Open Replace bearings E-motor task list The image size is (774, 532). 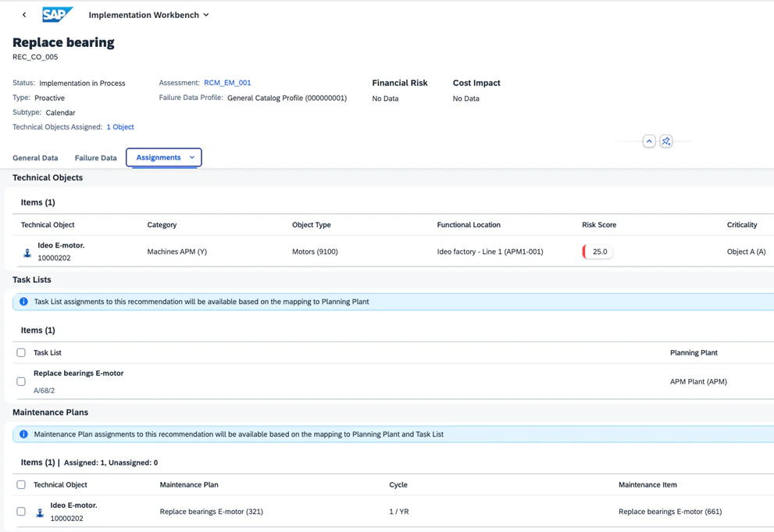click(x=78, y=373)
